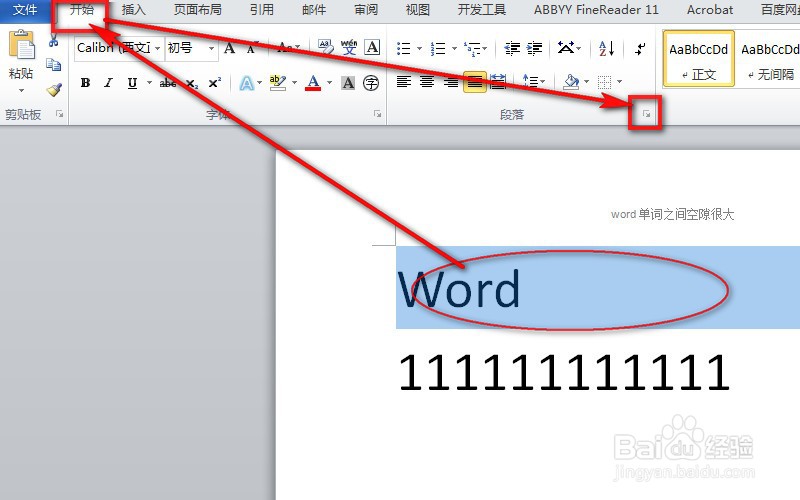800x500 pixels.
Task: Click the selected Word text in document
Action: [x=458, y=289]
